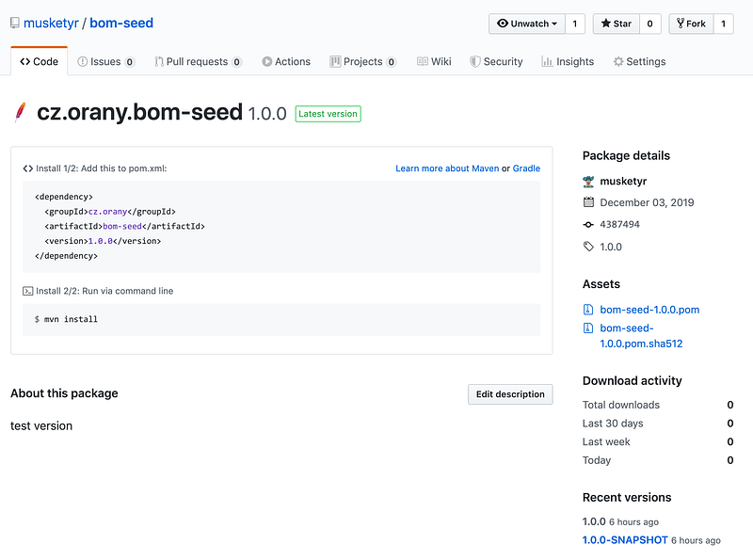Image resolution: width=753 pixels, height=560 pixels.
Task: Click the Last week row label
Action: [x=606, y=441]
